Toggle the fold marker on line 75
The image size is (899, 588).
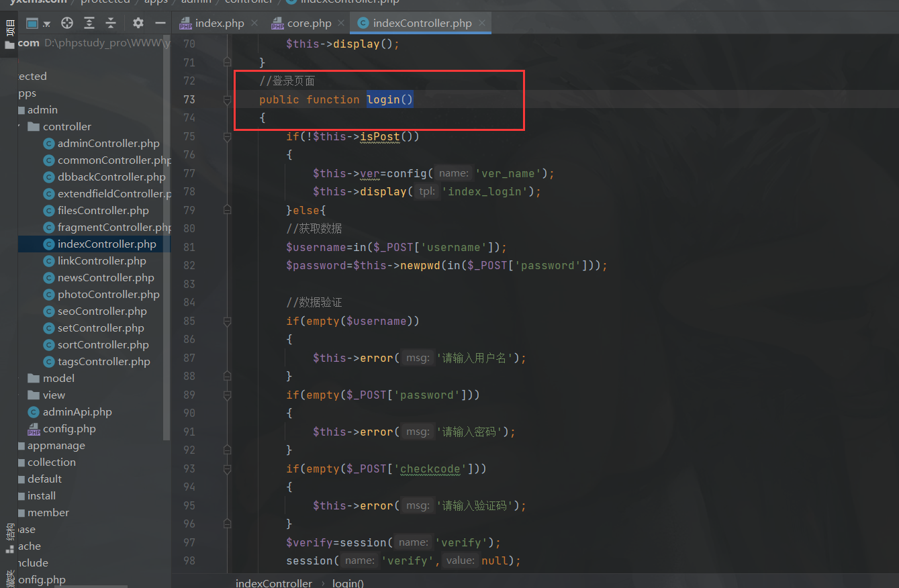point(227,136)
